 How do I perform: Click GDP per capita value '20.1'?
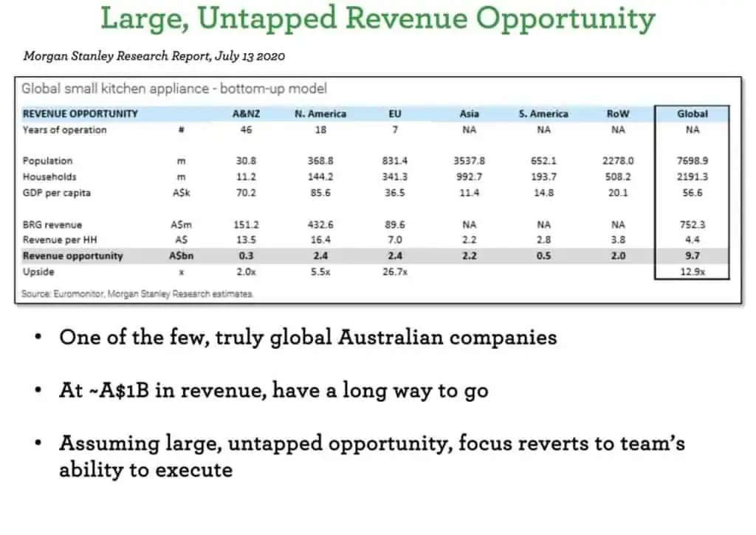618,193
